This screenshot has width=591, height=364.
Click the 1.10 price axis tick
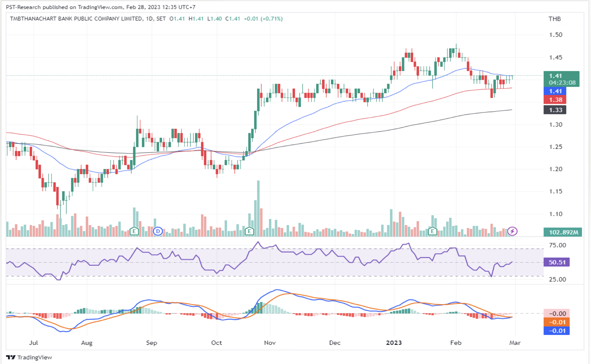click(x=556, y=214)
